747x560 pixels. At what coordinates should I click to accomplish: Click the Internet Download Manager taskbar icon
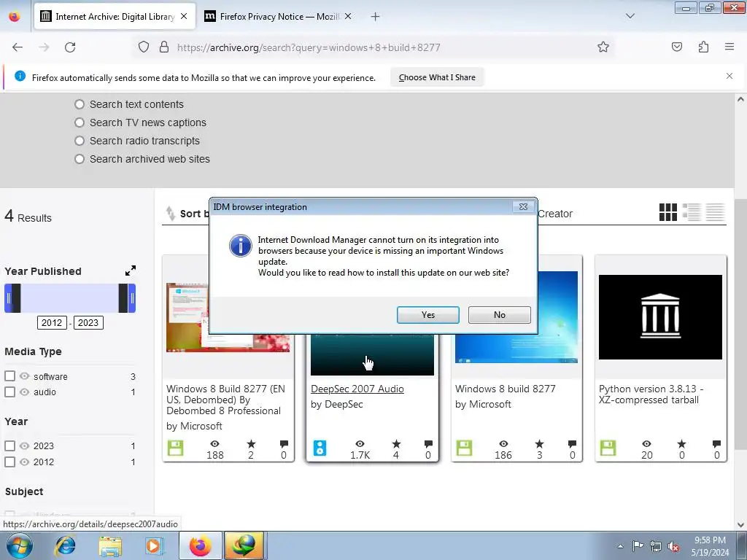click(x=244, y=545)
